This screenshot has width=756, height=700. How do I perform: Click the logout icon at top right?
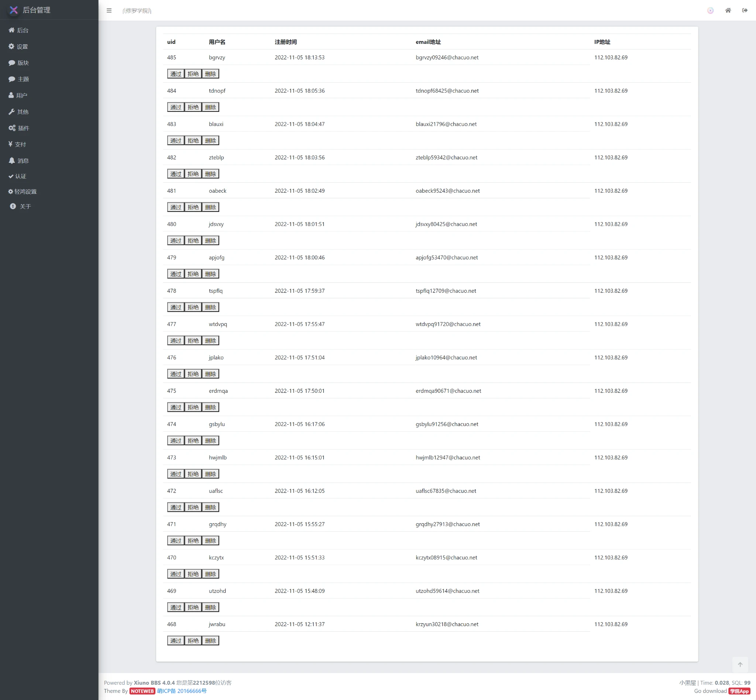coord(745,11)
